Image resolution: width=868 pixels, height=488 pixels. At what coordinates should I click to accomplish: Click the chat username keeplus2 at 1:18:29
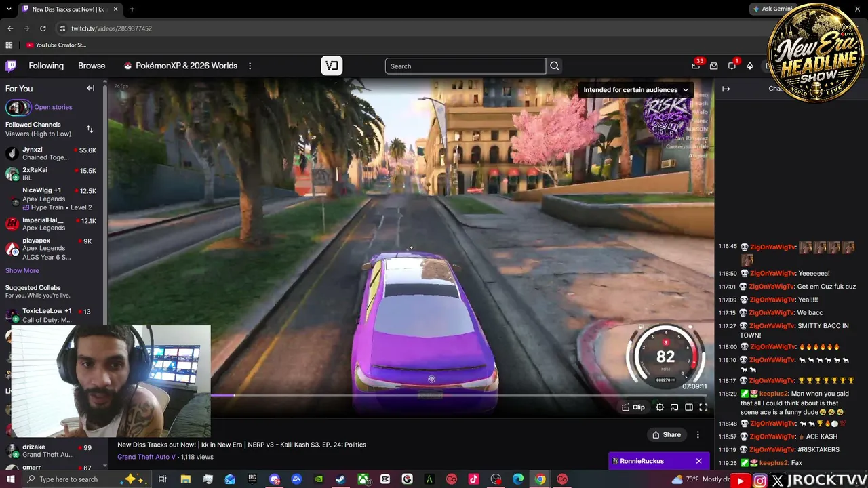(x=774, y=394)
